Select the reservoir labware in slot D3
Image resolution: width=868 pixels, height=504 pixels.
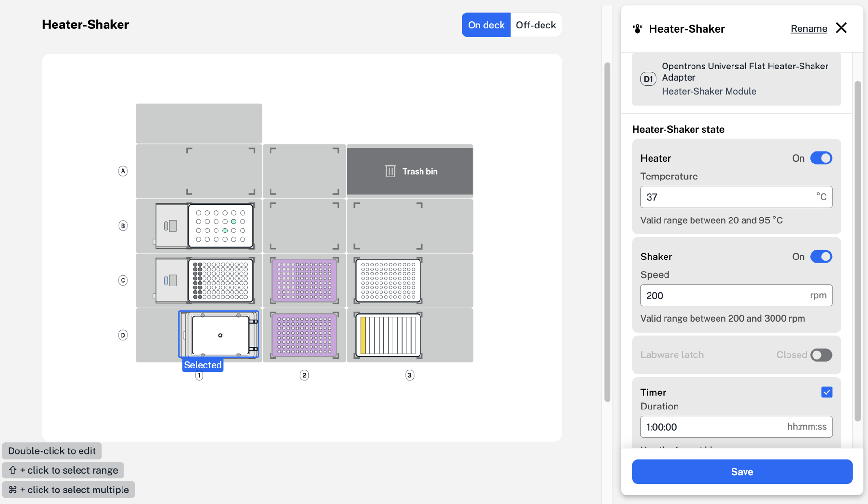388,335
